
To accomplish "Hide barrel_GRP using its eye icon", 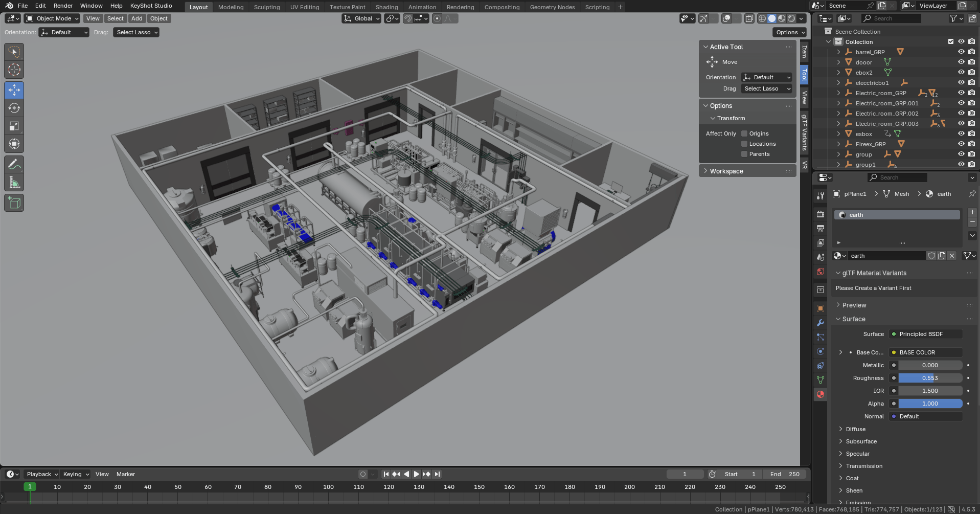I will coord(961,52).
